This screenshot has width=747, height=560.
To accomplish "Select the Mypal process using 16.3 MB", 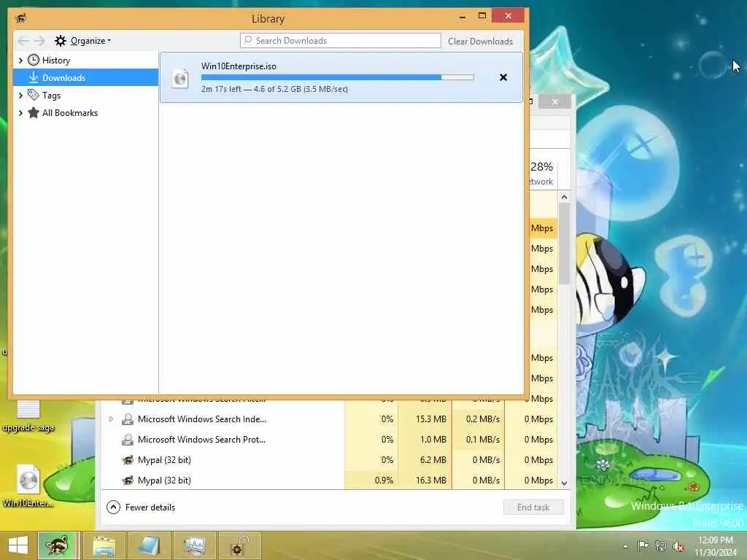I will [x=329, y=481].
